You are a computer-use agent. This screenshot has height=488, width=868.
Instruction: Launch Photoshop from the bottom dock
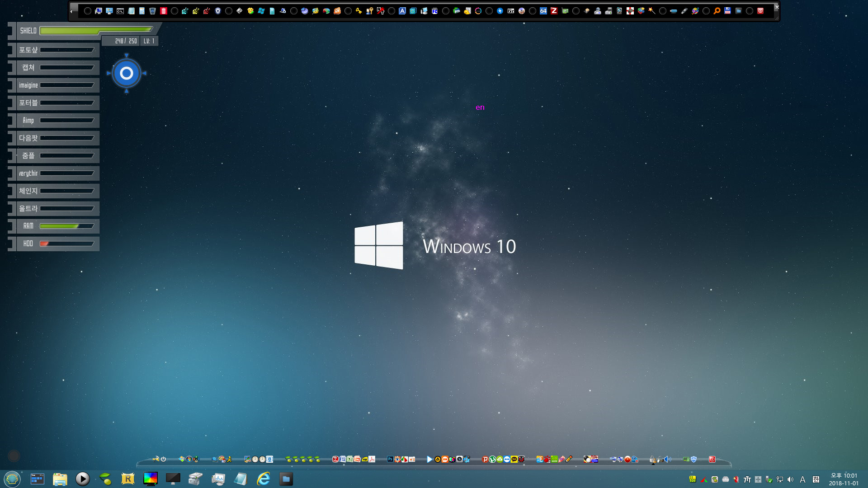point(390,459)
